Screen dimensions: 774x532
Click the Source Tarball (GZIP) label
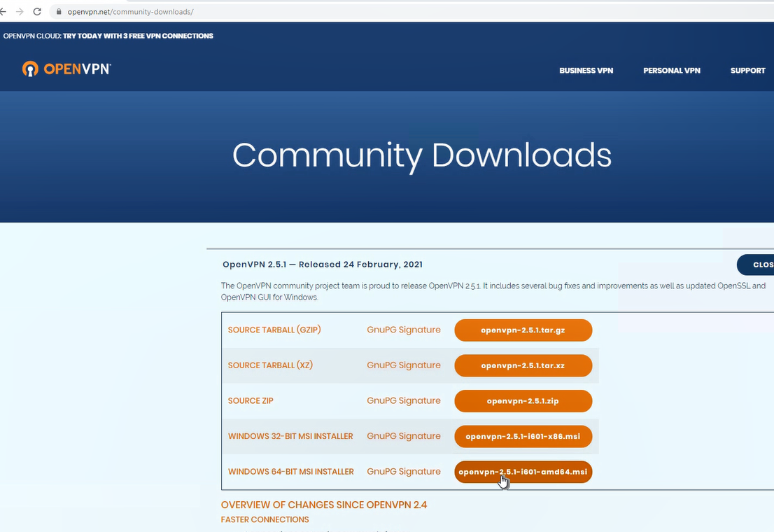click(274, 330)
